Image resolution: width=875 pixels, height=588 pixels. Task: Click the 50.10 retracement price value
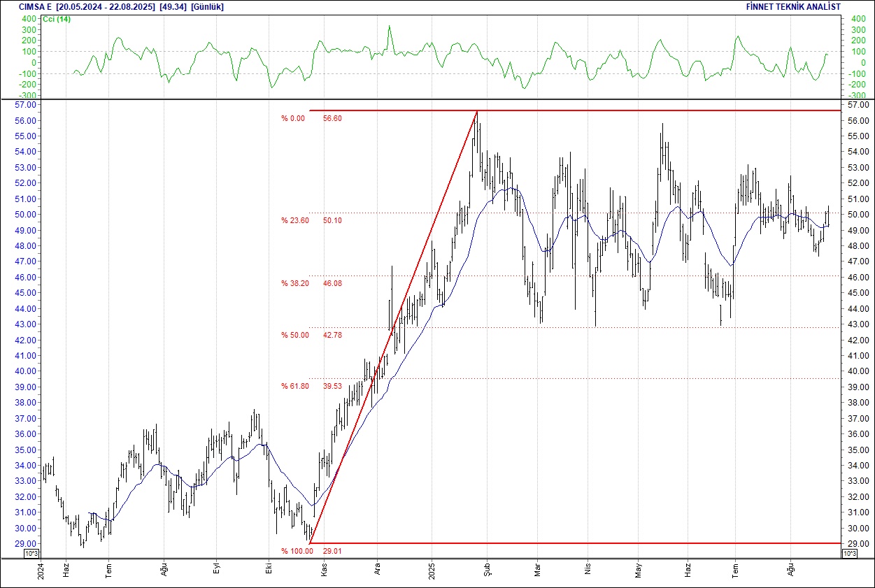pyautogui.click(x=332, y=220)
